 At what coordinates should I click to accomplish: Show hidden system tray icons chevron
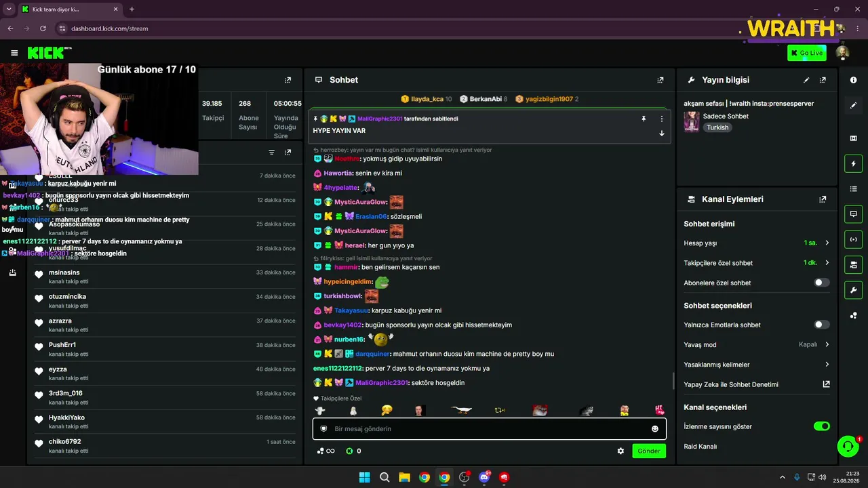pyautogui.click(x=782, y=477)
